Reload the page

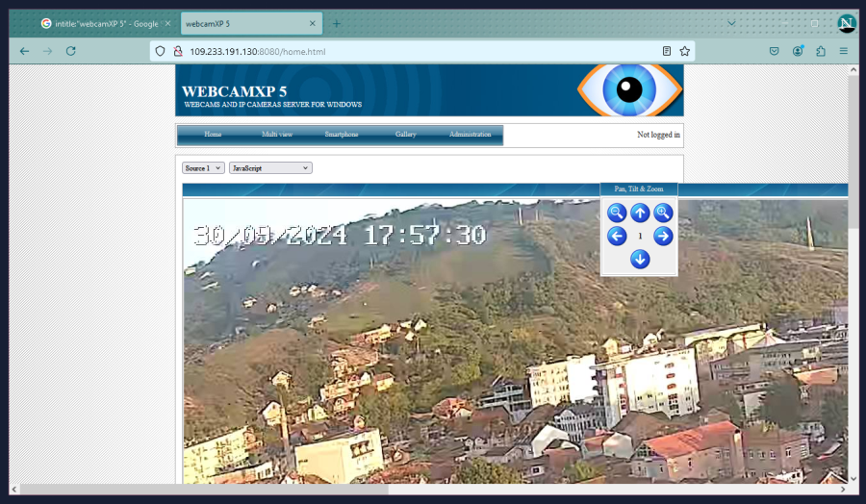click(70, 51)
